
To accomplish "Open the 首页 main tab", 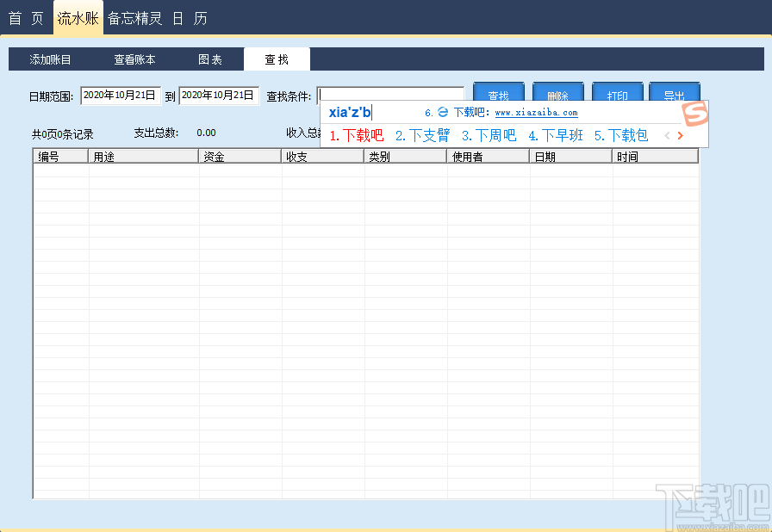I will point(26,19).
